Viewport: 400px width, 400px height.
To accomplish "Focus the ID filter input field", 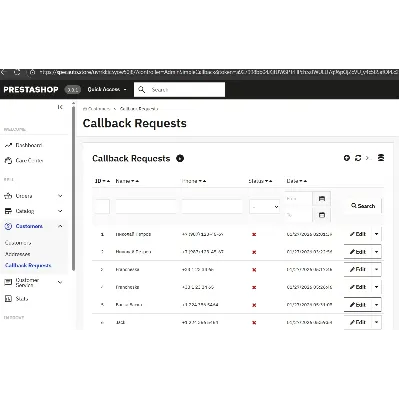I will point(102,207).
